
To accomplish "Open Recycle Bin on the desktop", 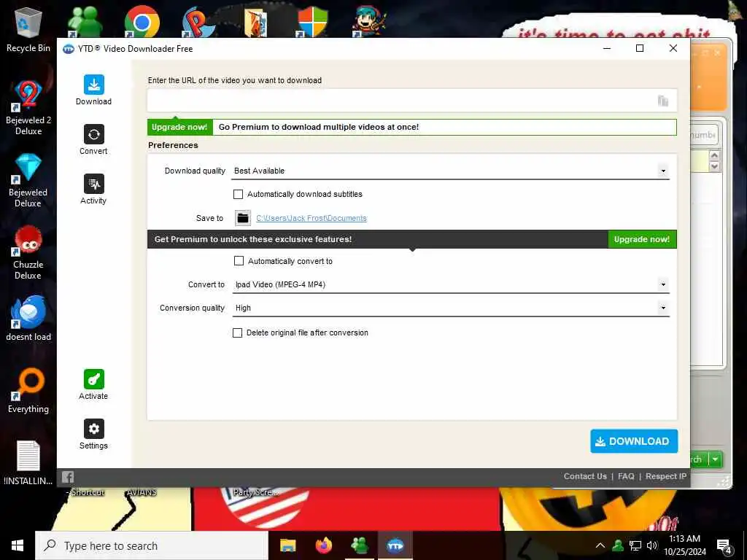I will [x=28, y=29].
